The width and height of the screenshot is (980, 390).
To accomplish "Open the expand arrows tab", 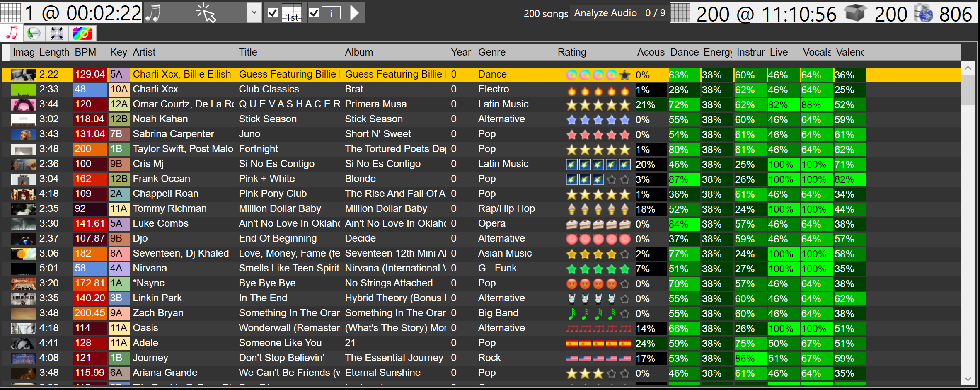I will [x=57, y=33].
